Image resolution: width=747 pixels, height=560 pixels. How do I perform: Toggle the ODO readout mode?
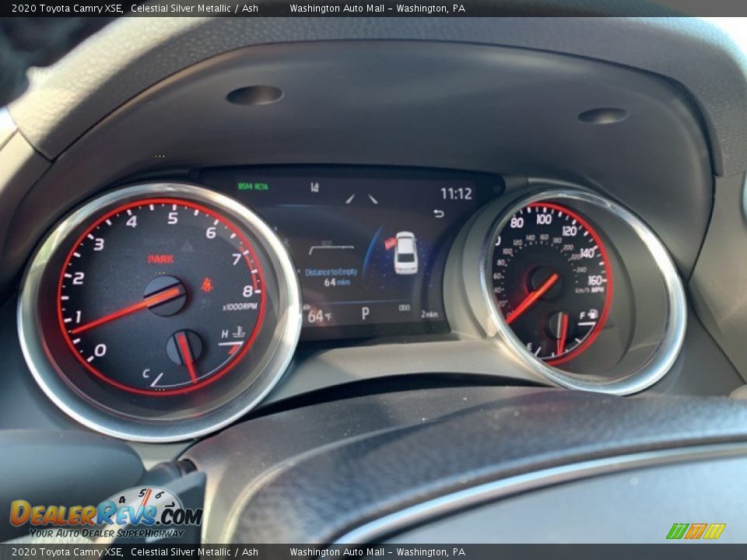click(x=403, y=308)
